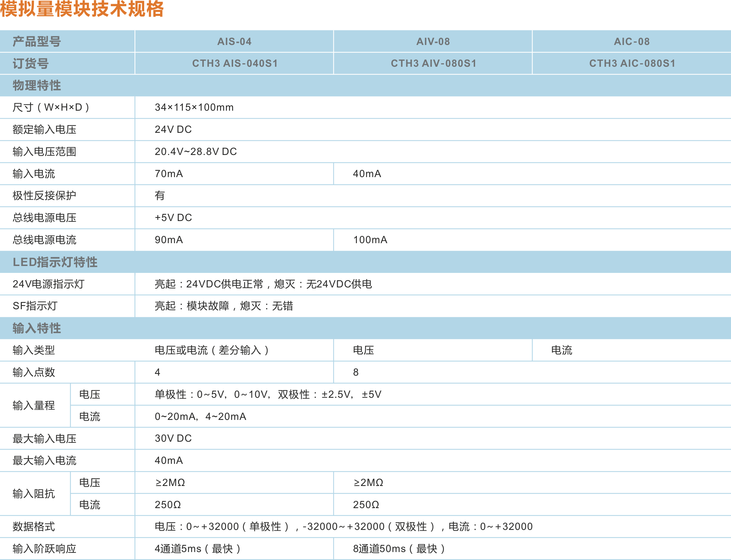Screen dimensions: 731x560
Task: Select the 34×115×100mm dimension value
Action: tap(194, 107)
